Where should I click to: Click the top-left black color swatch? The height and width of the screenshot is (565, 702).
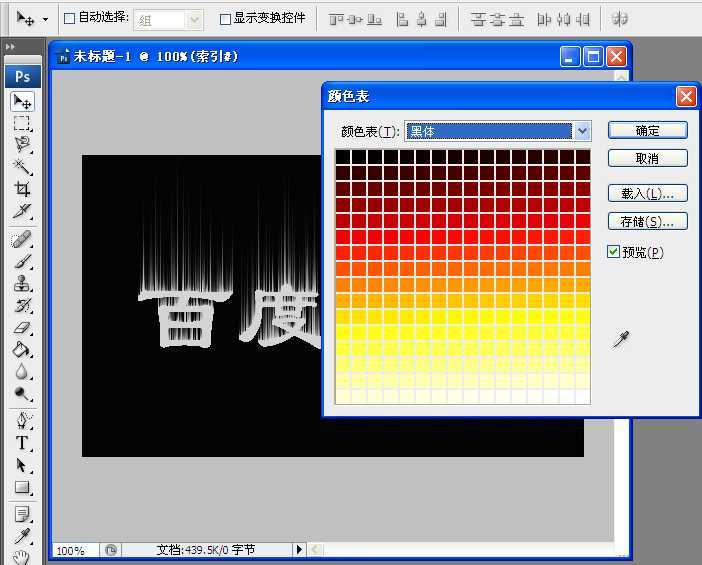click(343, 157)
